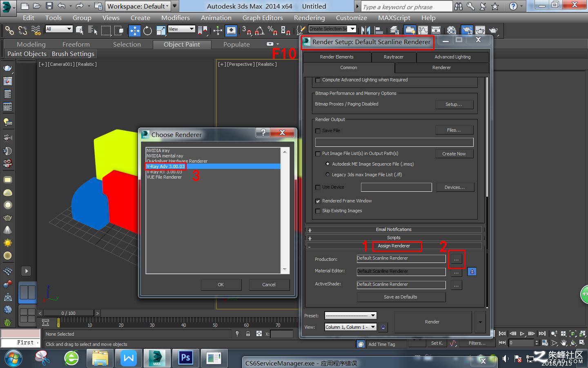The image size is (588, 368).
Task: Activate the Select and Rotate tool
Action: (x=147, y=30)
